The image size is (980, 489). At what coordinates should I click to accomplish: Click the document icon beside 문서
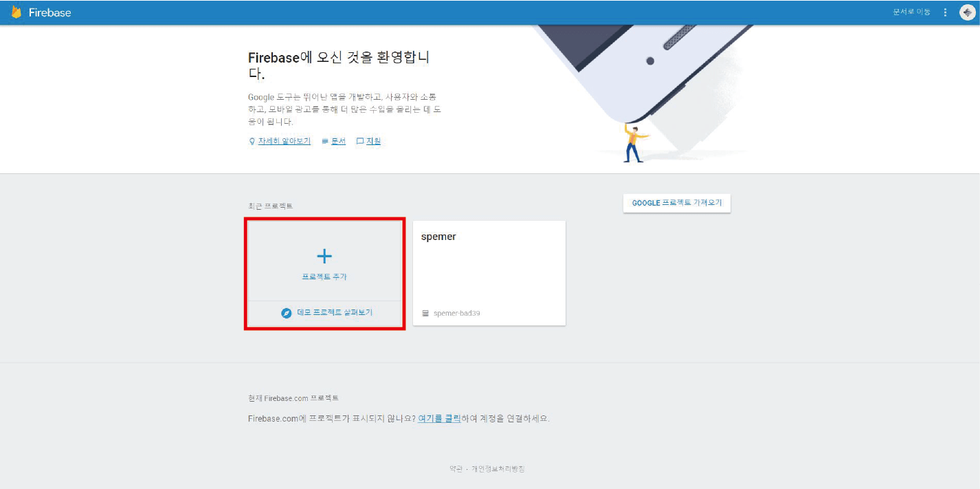(325, 141)
